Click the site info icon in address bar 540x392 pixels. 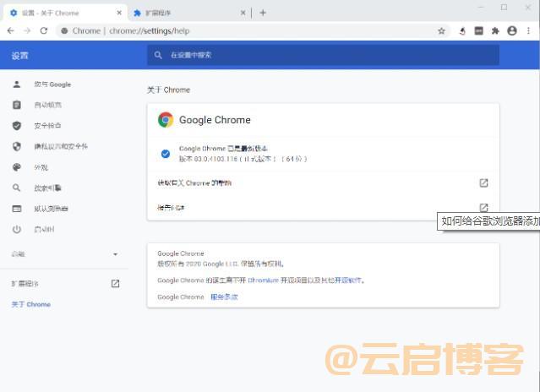point(64,31)
